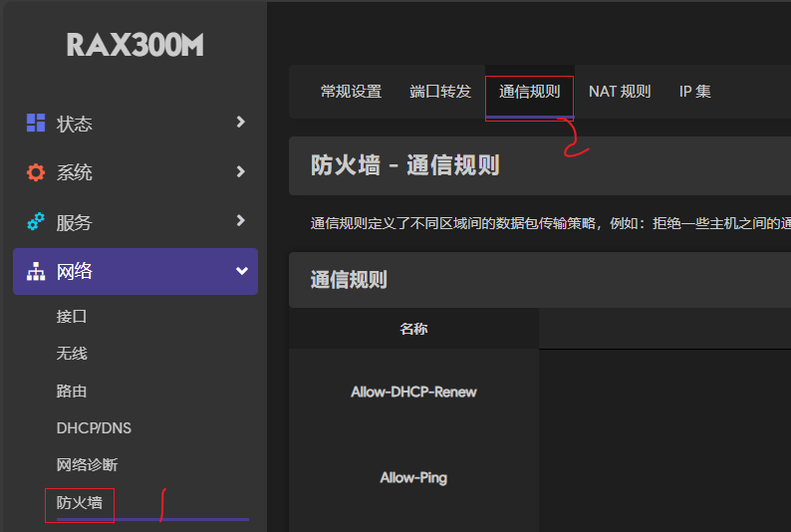This screenshot has width=791, height=532.
Task: Click the RAX300M router logo title
Action: pyautogui.click(x=134, y=45)
